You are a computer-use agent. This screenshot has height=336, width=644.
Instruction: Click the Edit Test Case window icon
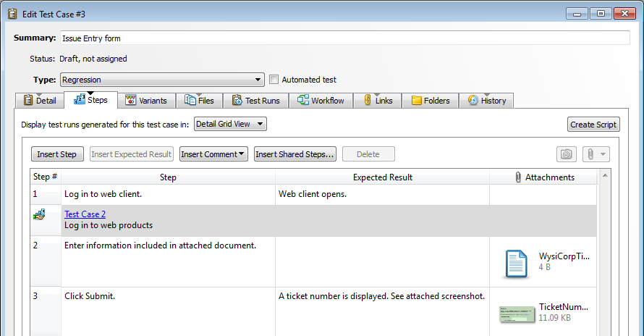click(x=12, y=13)
